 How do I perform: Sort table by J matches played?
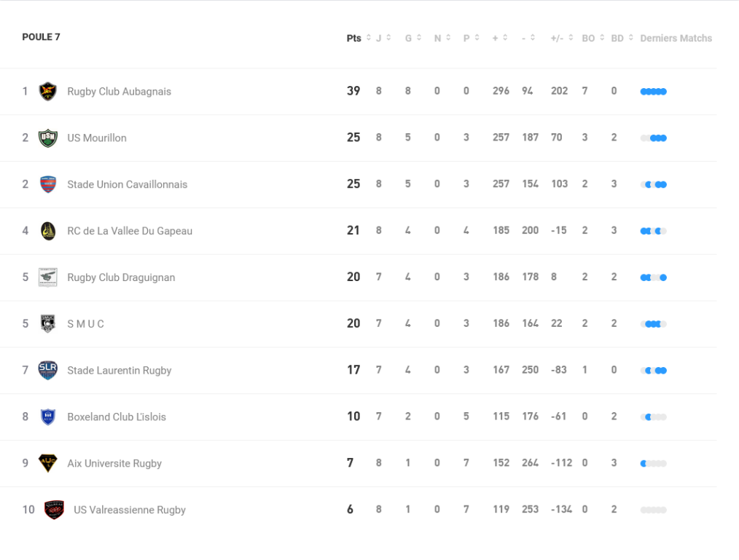pos(383,39)
